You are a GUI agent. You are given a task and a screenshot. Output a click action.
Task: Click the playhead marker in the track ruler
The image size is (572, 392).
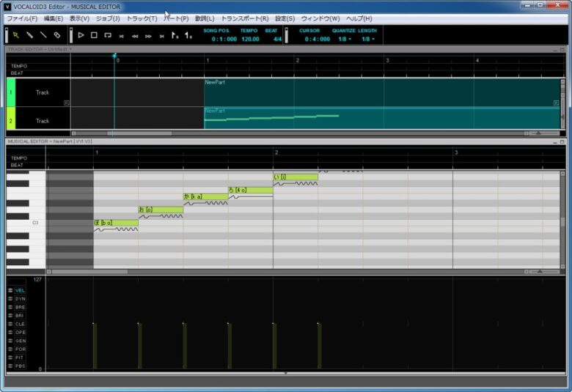coord(114,56)
